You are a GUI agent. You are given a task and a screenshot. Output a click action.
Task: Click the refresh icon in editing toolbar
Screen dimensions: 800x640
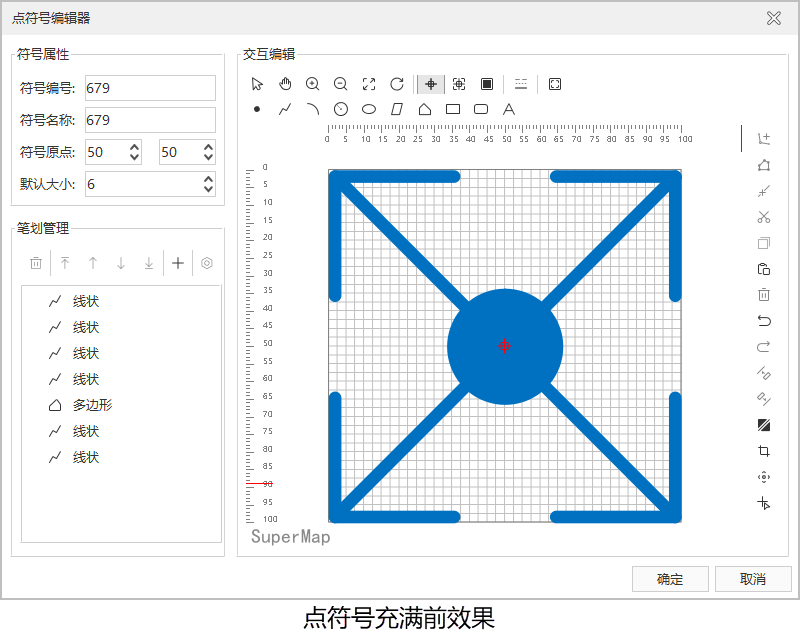[x=397, y=84]
